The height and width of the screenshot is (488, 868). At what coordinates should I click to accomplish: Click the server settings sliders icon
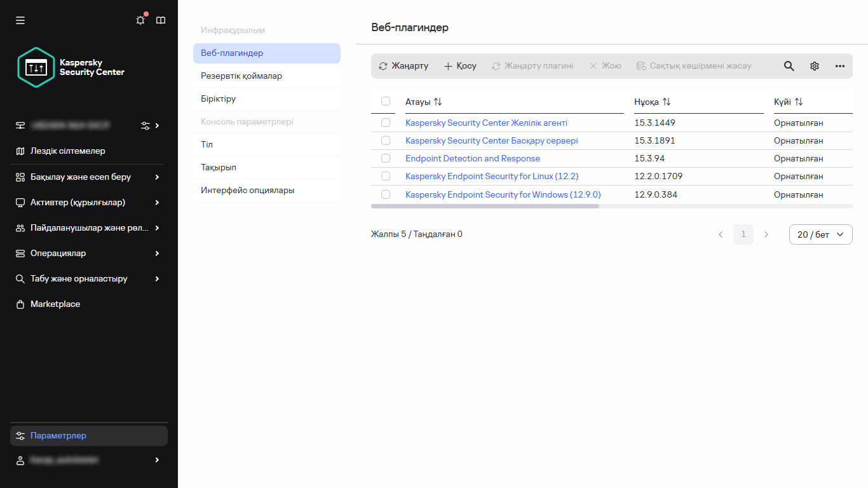coord(146,126)
